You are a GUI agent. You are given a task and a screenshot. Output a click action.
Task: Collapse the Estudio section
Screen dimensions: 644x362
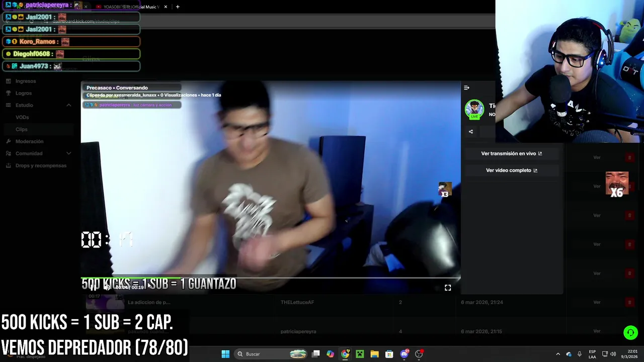click(69, 105)
